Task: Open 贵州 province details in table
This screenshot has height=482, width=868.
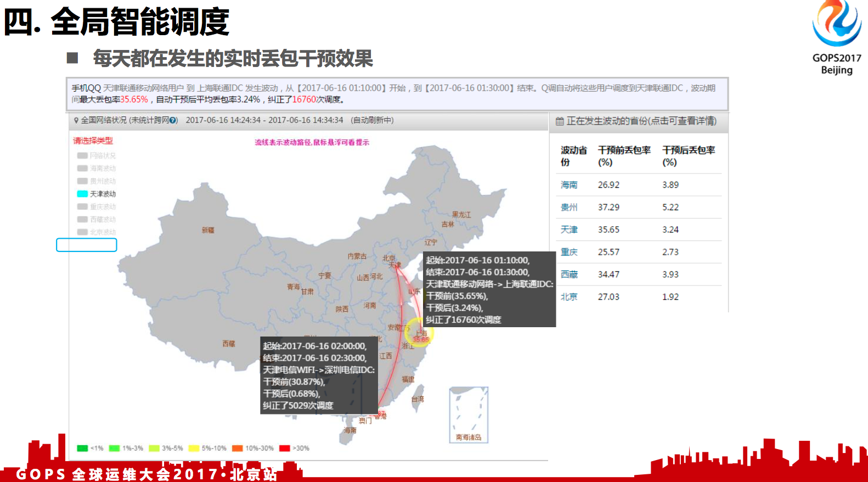Action: pos(569,208)
